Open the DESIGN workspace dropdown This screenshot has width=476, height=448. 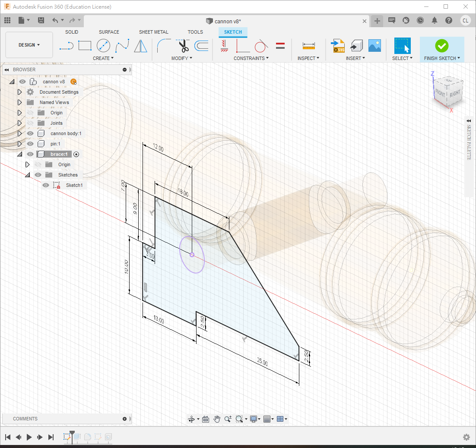coord(29,45)
